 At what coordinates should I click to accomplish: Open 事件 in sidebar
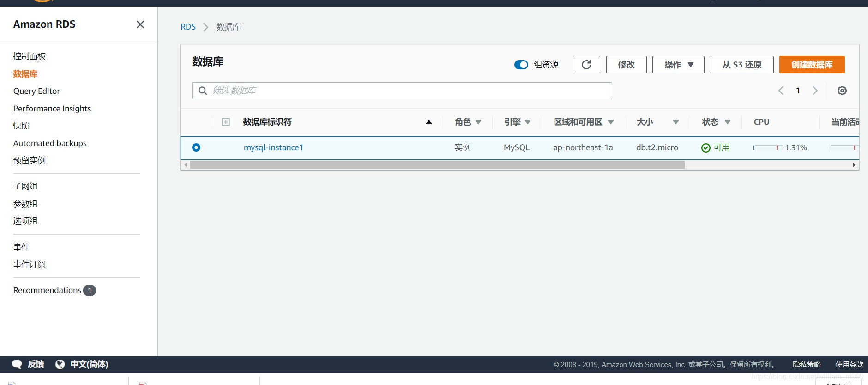pyautogui.click(x=21, y=247)
